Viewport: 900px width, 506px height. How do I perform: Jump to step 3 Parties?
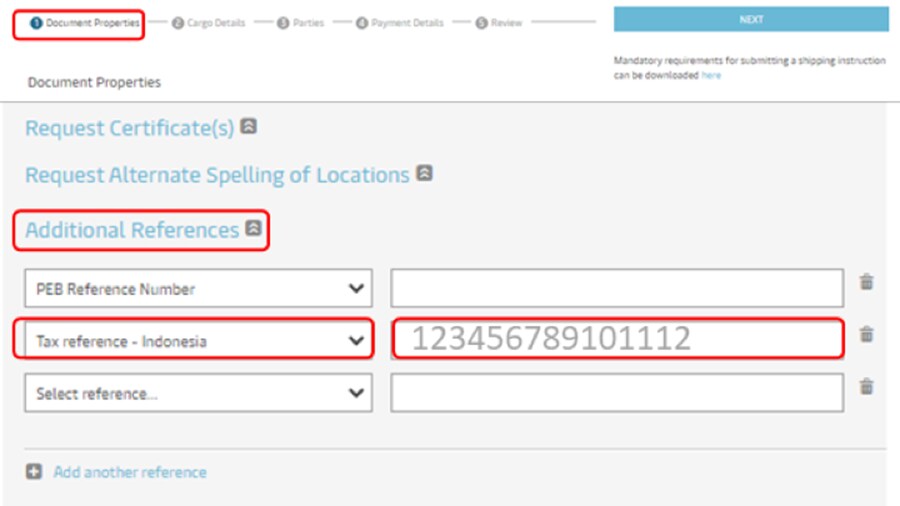tap(301, 23)
